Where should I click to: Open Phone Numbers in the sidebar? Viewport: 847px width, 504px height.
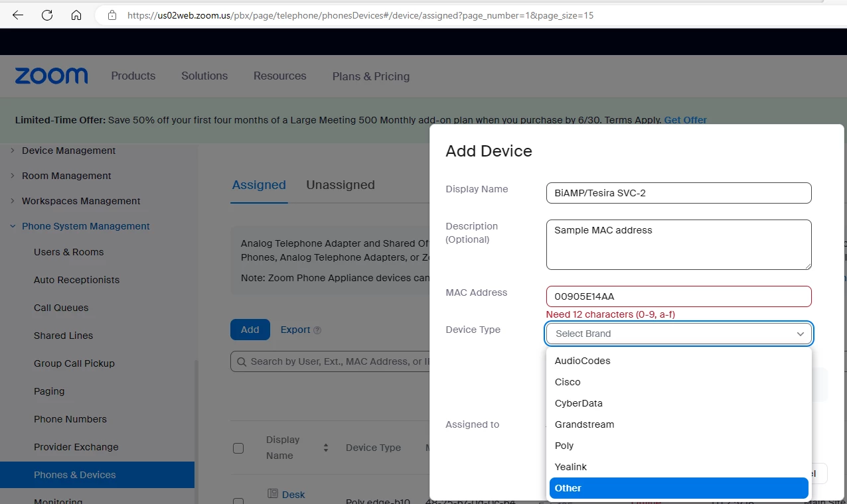70,419
